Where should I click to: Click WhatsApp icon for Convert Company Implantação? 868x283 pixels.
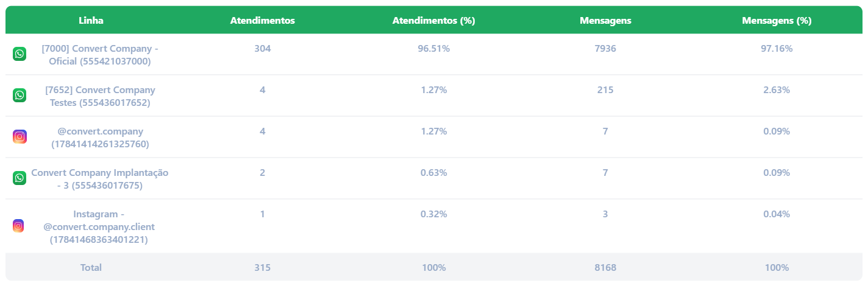[20, 178]
